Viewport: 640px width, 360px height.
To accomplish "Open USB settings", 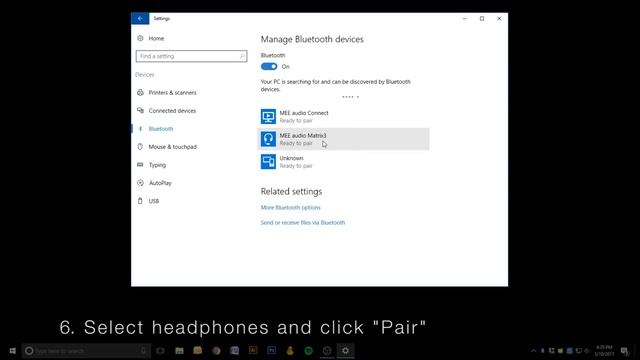I will click(154, 201).
